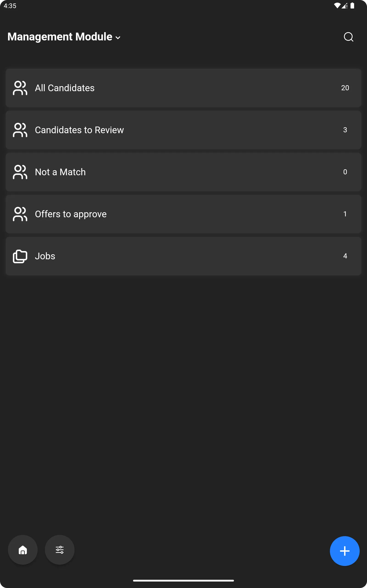Click the Offers to approve people icon

click(20, 214)
